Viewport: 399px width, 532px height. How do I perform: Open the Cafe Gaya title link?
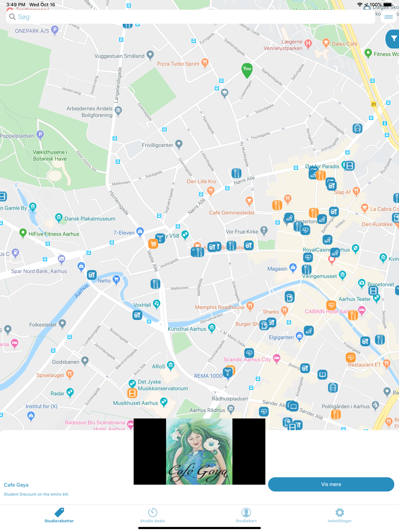pos(16,485)
